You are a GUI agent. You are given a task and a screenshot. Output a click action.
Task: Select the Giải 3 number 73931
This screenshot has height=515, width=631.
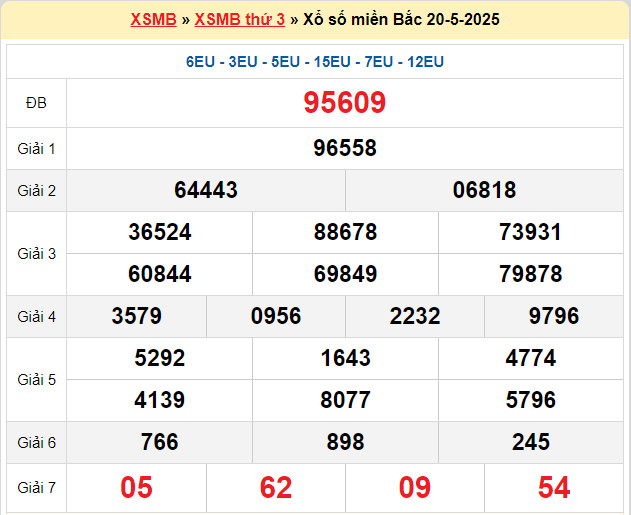click(530, 232)
